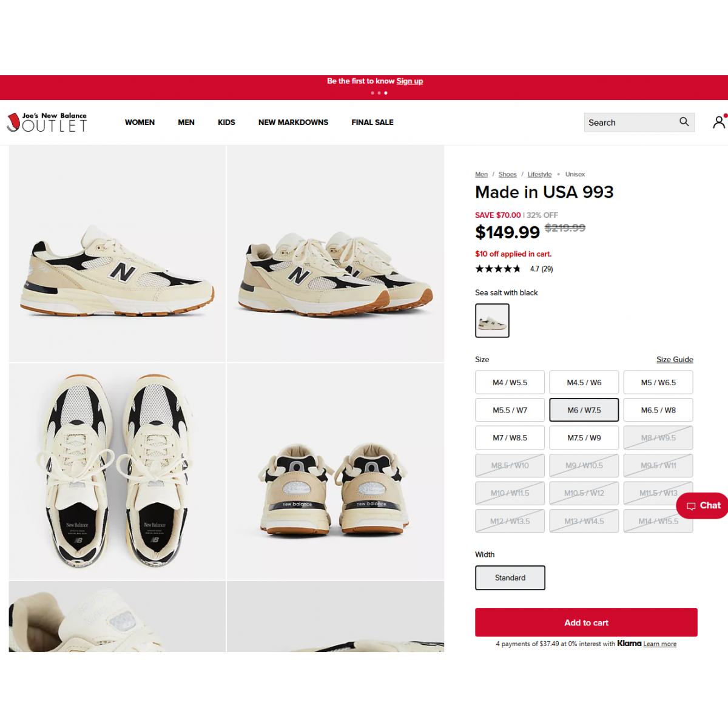Screen dimensions: 728x728
Task: Choose size M7.5 / W9
Action: tap(584, 437)
